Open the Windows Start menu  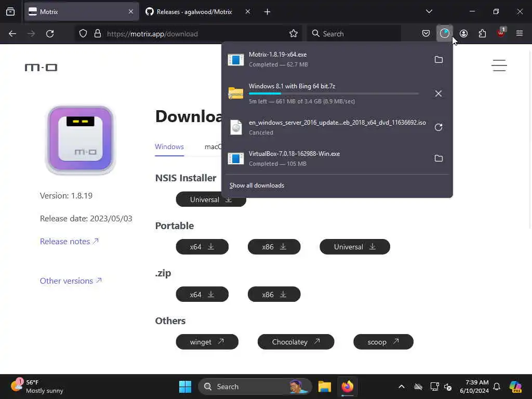point(185,387)
